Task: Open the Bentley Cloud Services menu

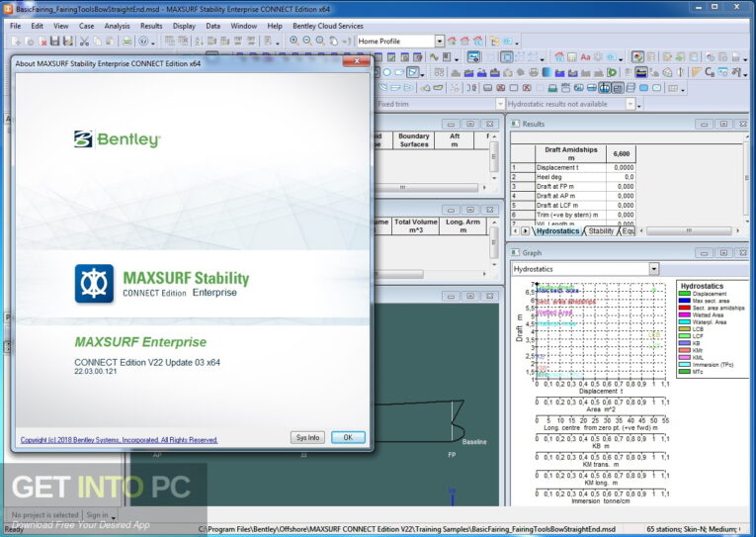Action: click(328, 26)
